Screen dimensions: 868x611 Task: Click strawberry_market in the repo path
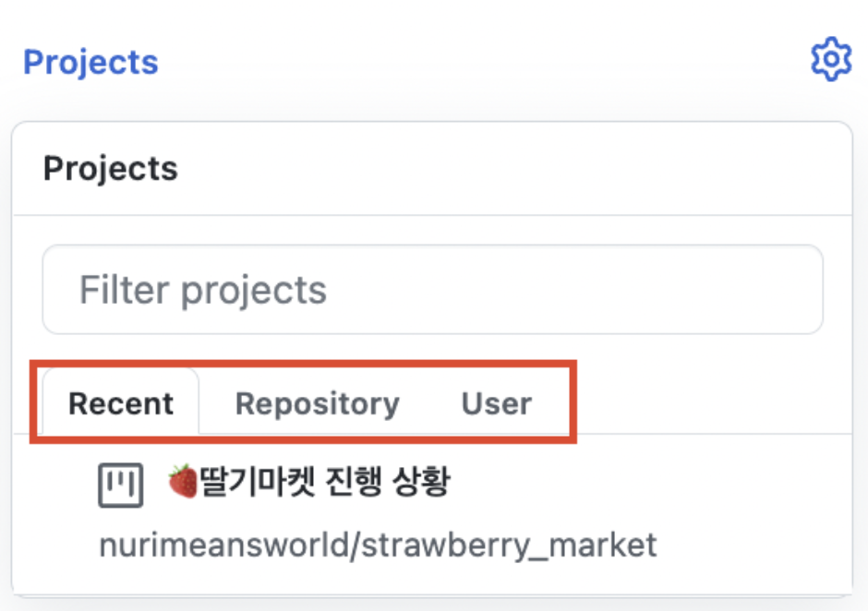tap(510, 545)
